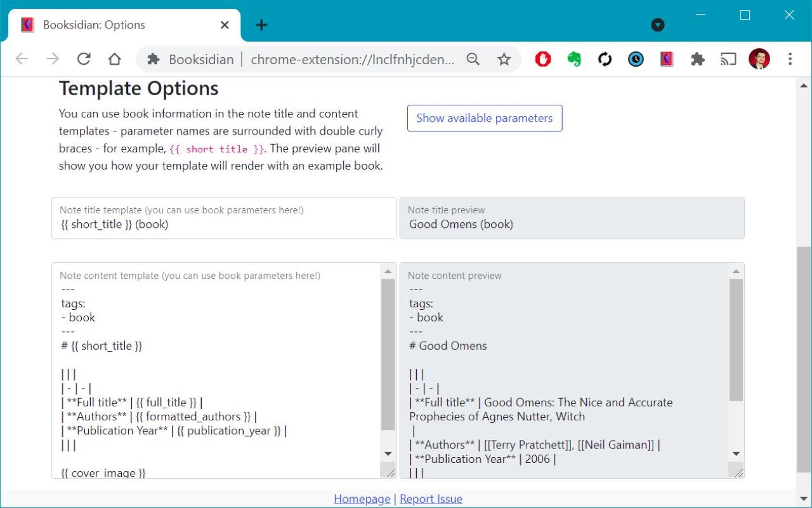The image size is (812, 508).
Task: Open Chrome three-dot menu
Action: point(790,59)
